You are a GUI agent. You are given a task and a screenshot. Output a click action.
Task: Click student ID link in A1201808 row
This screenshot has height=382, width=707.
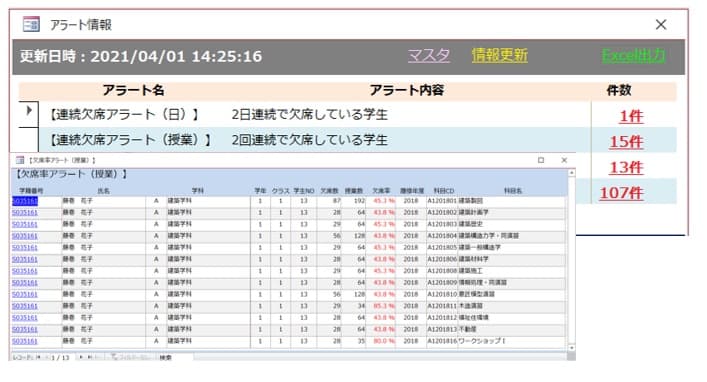pos(25,271)
